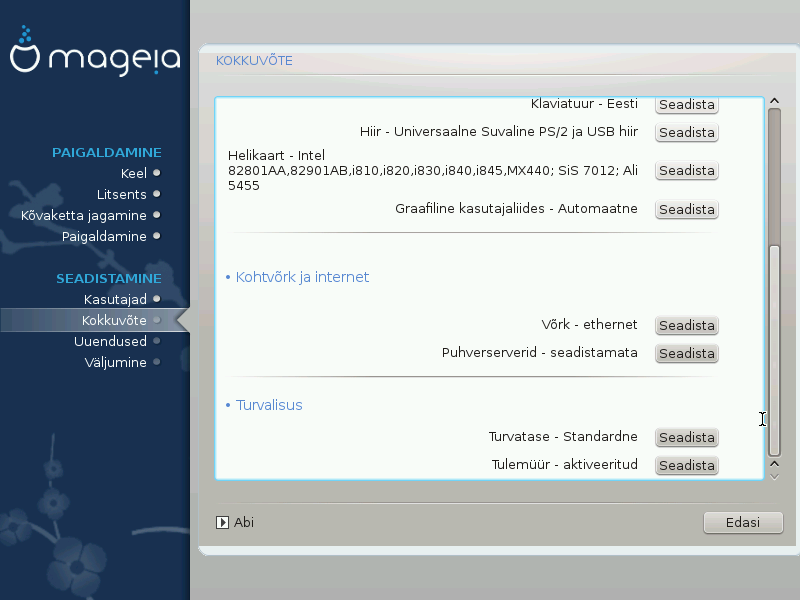Configure Klaviatuur - Eesti setting

pos(686,104)
